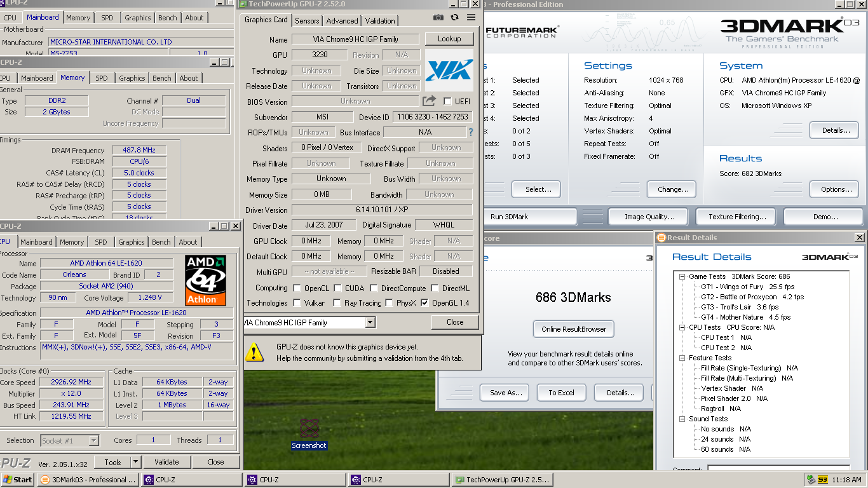Open About tab in top CPU-Z window

[x=194, y=18]
